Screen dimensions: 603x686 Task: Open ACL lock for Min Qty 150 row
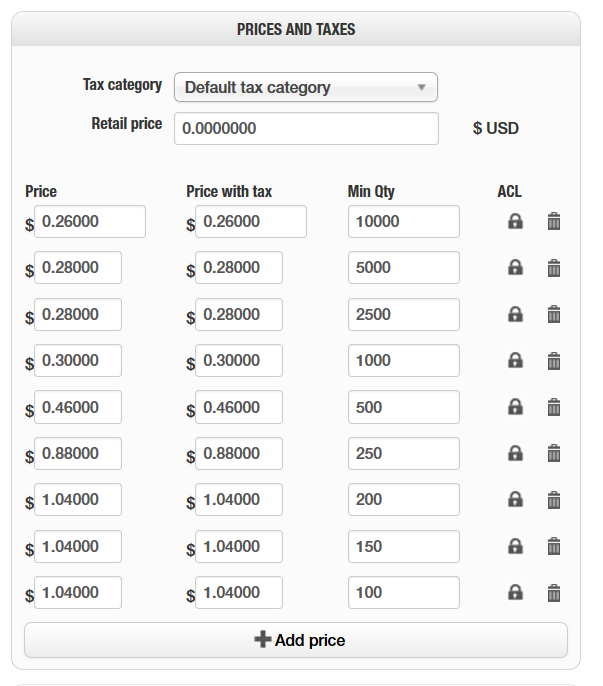[515, 546]
